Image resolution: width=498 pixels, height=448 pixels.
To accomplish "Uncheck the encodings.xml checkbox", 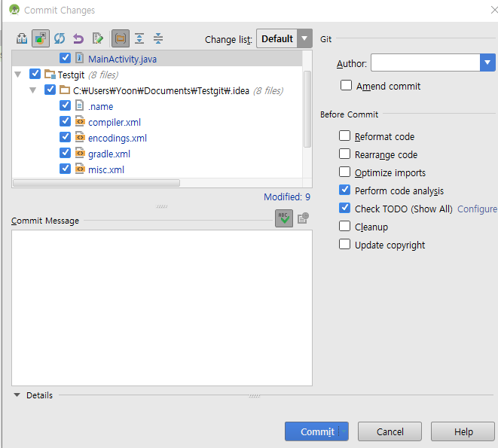I will click(x=65, y=137).
